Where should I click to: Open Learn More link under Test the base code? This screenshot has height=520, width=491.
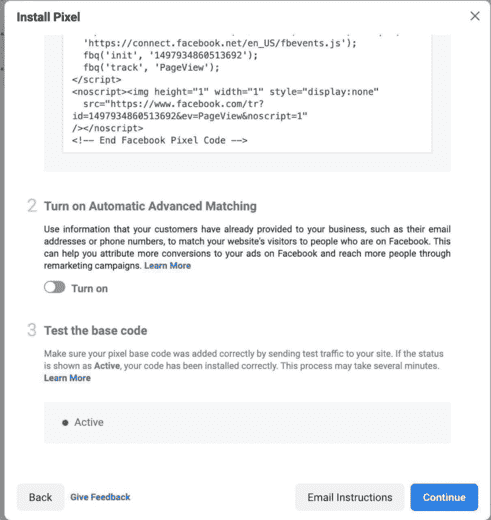pos(67,378)
